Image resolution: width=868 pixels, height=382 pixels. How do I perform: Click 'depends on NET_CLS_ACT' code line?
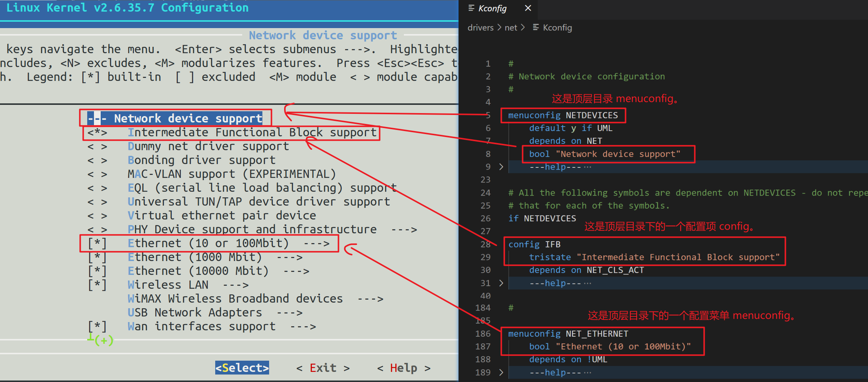tap(587, 270)
